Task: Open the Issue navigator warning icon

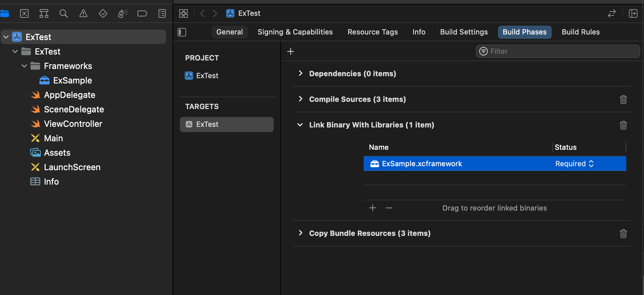Action: [83, 13]
